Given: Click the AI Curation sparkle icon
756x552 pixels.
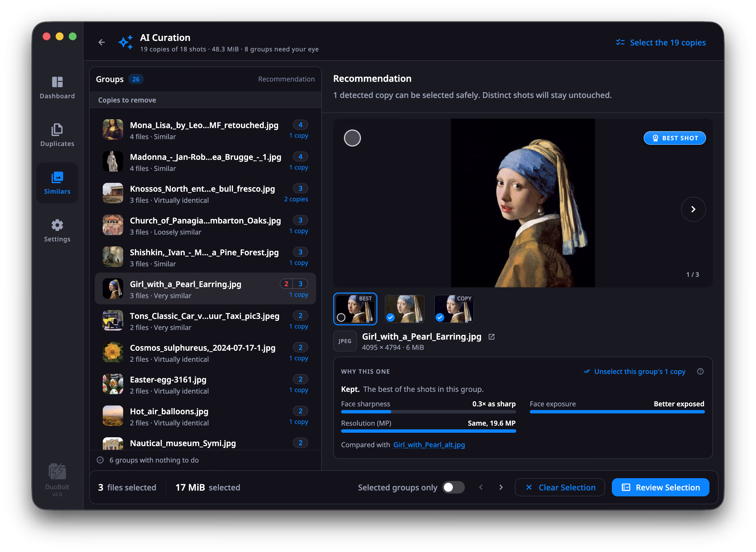Looking at the screenshot, I should click(x=125, y=42).
